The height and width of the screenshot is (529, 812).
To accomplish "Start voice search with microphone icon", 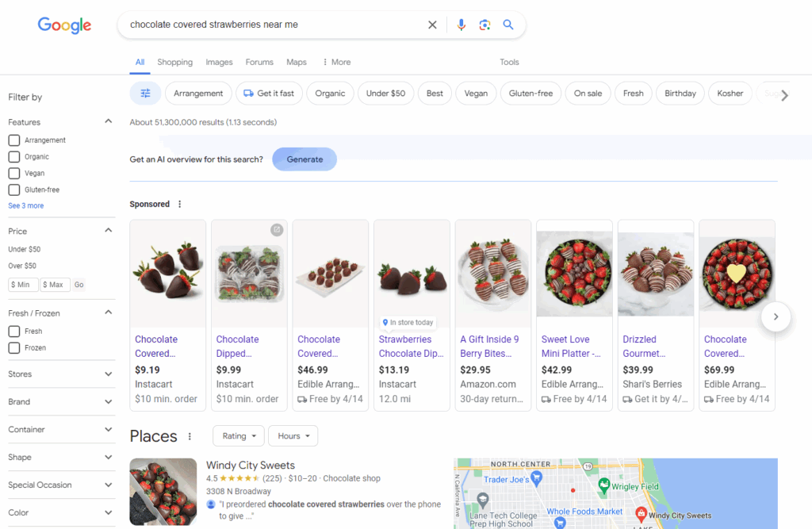I will 461,25.
